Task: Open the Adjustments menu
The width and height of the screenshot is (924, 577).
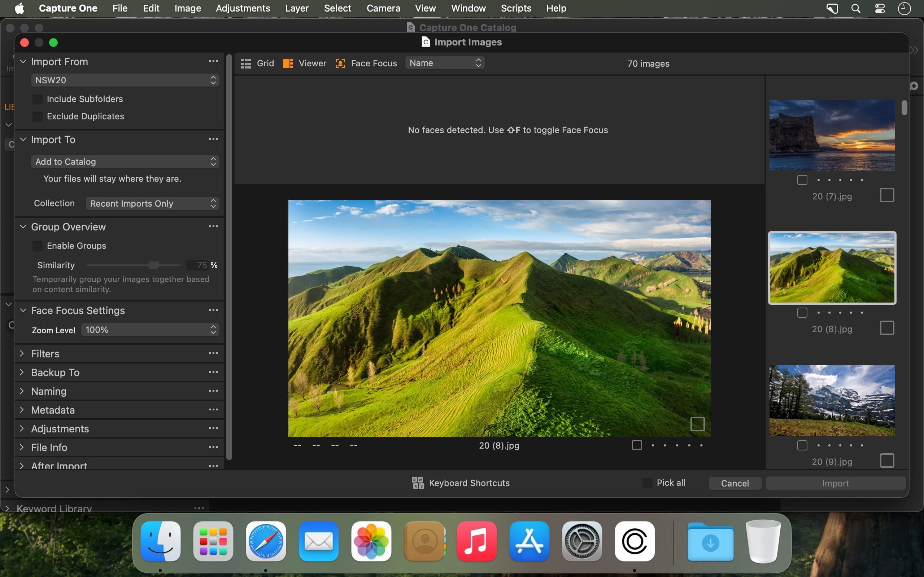Action: click(x=243, y=8)
